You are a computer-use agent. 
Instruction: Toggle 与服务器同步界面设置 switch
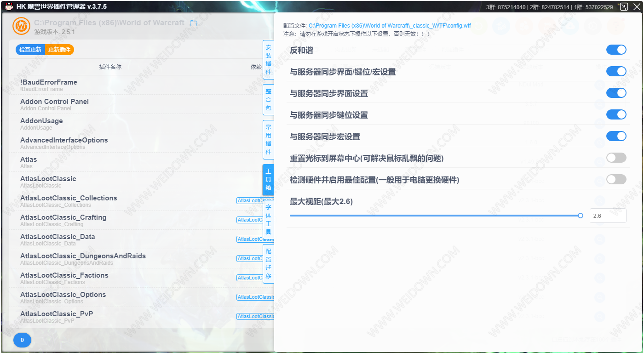616,93
